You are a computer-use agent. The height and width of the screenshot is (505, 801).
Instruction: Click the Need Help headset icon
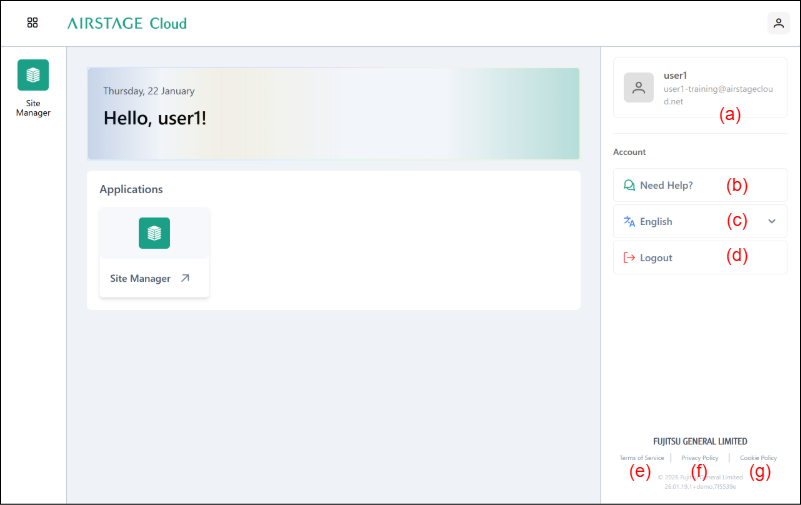click(x=629, y=185)
